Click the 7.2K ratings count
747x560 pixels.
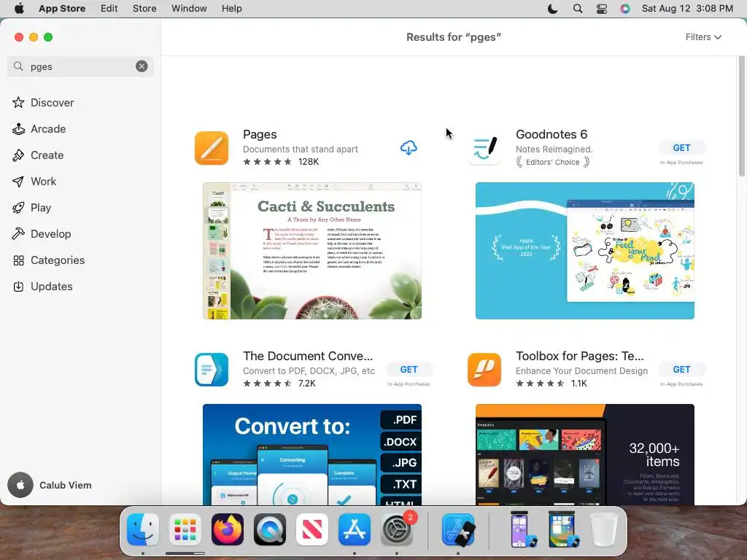[307, 384]
